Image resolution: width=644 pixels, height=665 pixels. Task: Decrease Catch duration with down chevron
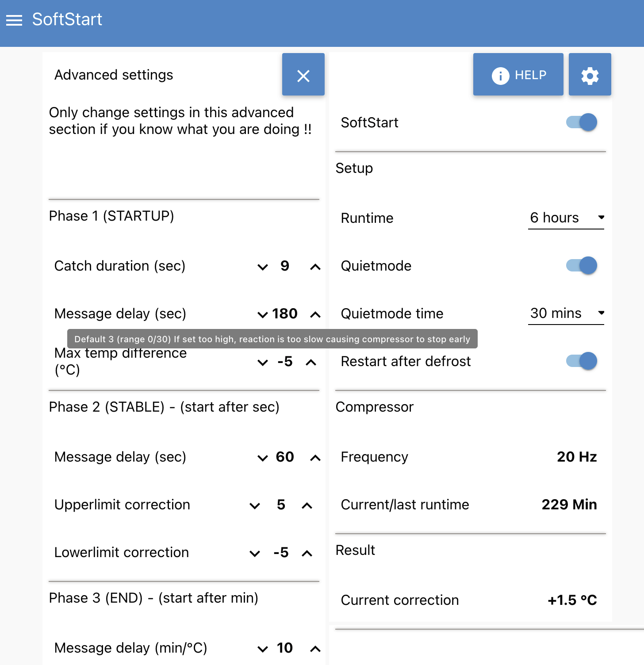coord(263,267)
